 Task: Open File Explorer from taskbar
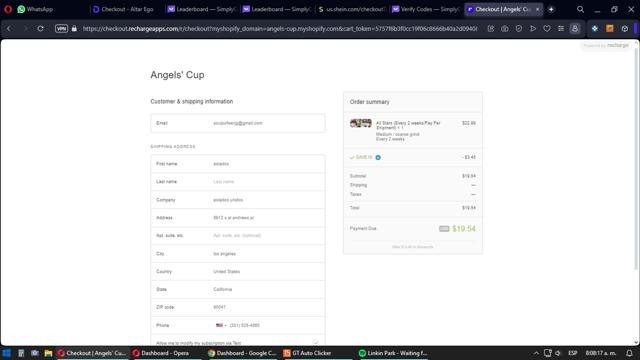(x=48, y=353)
